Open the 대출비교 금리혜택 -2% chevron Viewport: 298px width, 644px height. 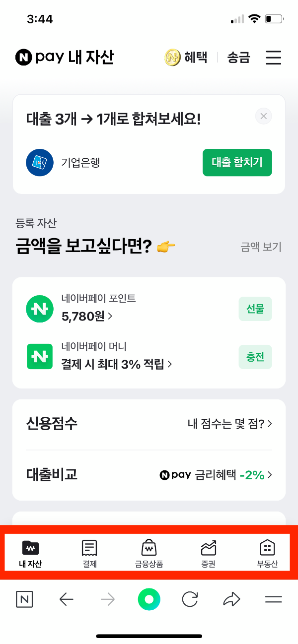tap(270, 475)
